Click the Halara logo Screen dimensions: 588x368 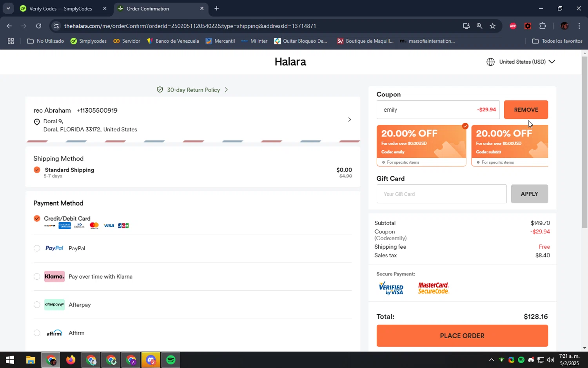click(x=290, y=62)
